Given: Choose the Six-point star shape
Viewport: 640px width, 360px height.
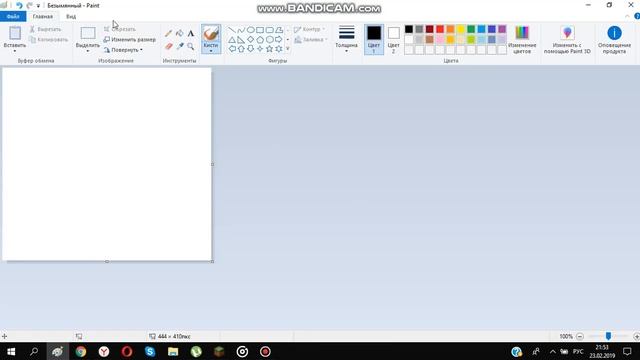Looking at the screenshot, I should click(279, 49).
